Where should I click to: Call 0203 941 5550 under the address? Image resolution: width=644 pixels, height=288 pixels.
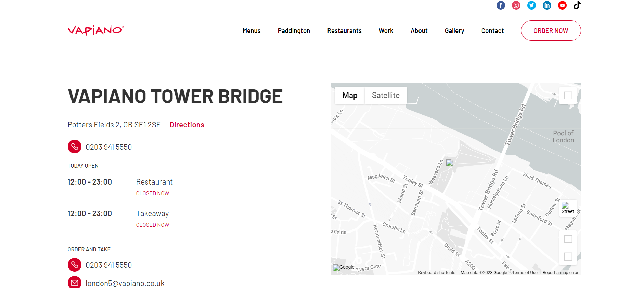[x=108, y=147]
